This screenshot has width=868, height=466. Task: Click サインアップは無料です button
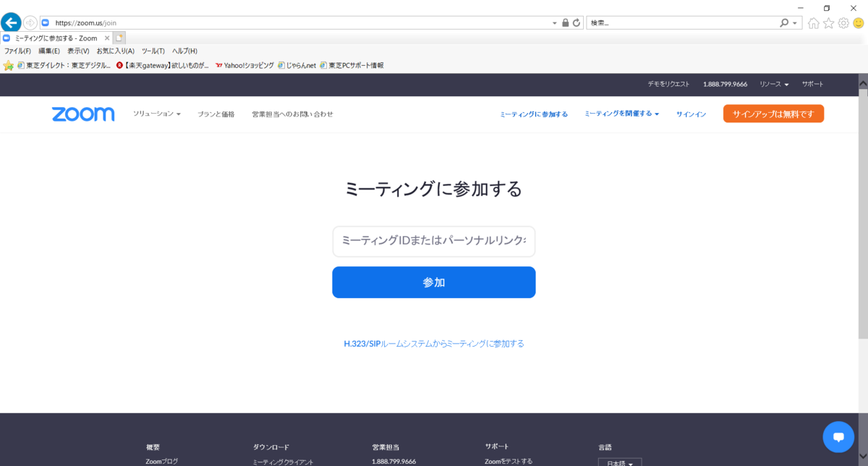773,114
